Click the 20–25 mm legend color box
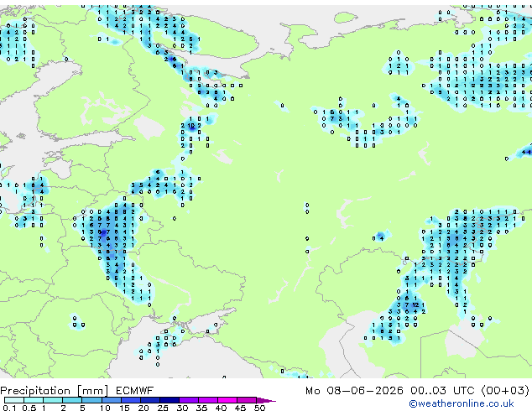The height and width of the screenshot is (411, 532). click(149, 400)
